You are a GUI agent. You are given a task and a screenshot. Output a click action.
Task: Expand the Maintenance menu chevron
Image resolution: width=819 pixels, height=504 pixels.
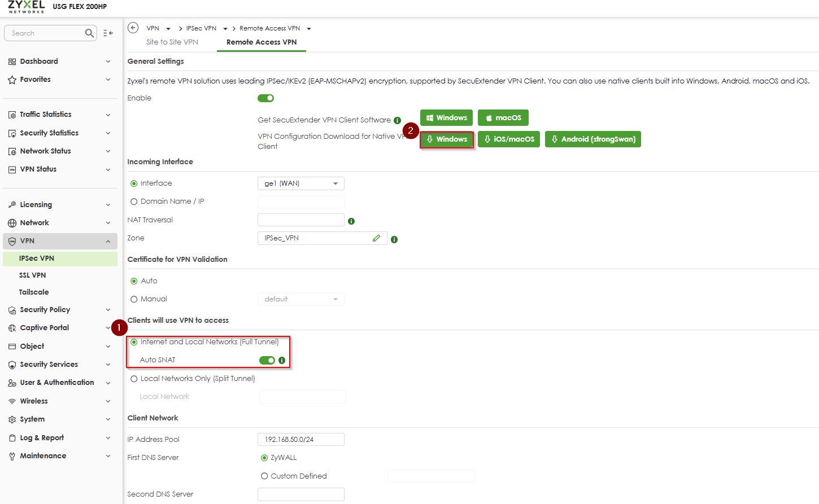pyautogui.click(x=108, y=456)
